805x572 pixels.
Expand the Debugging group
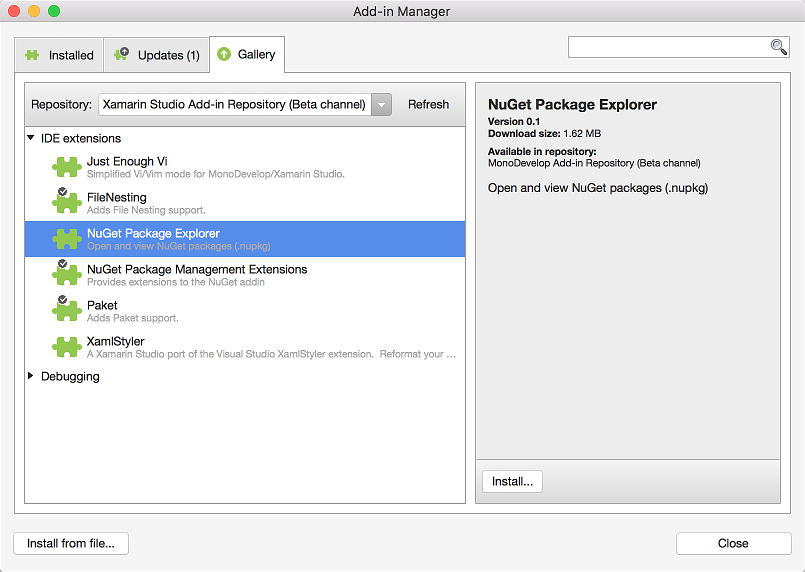click(30, 376)
